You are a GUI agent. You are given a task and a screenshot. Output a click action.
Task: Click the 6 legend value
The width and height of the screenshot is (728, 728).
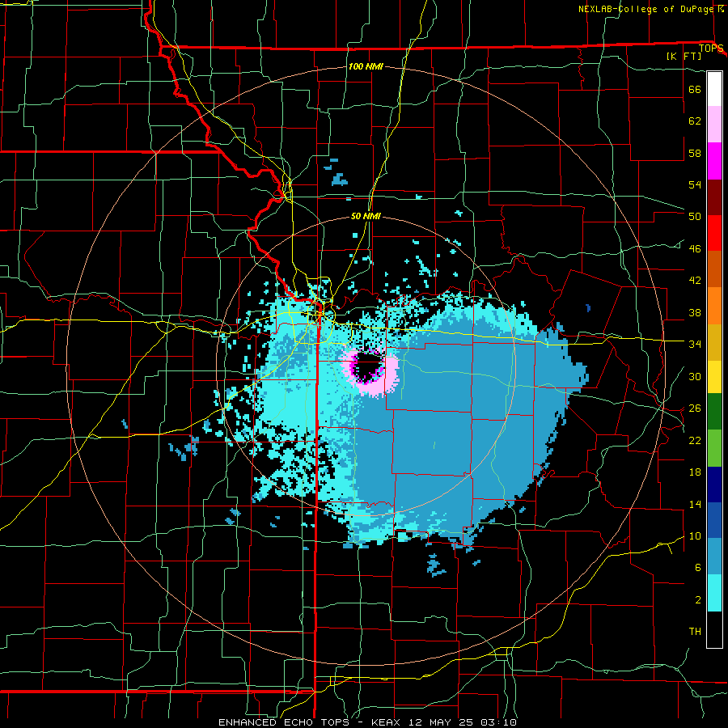coord(697,568)
